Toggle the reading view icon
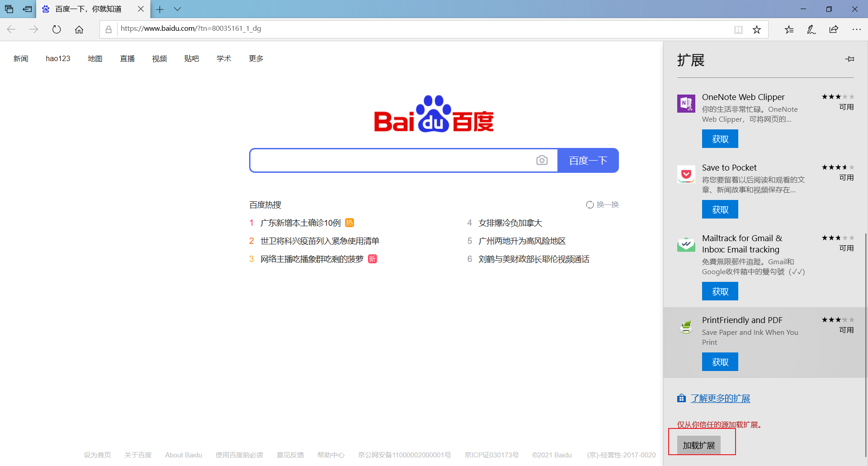This screenshot has width=868, height=466. tap(738, 30)
